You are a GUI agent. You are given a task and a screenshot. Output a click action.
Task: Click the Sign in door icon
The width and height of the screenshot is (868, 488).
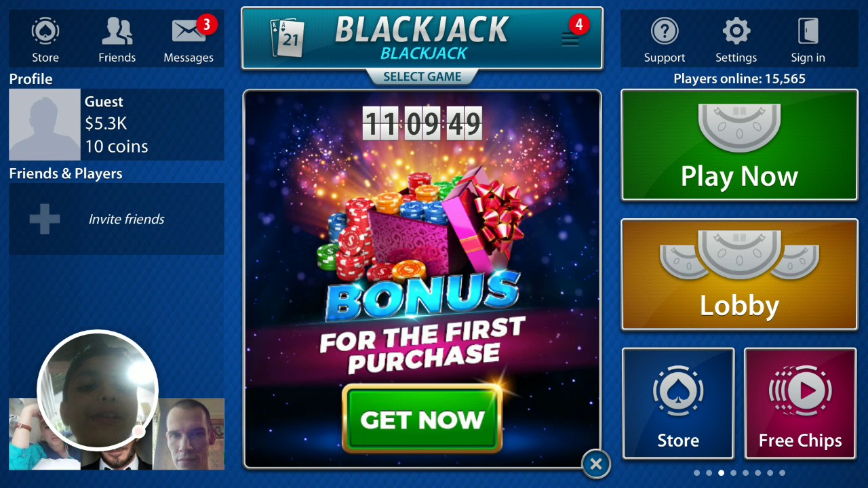[808, 31]
